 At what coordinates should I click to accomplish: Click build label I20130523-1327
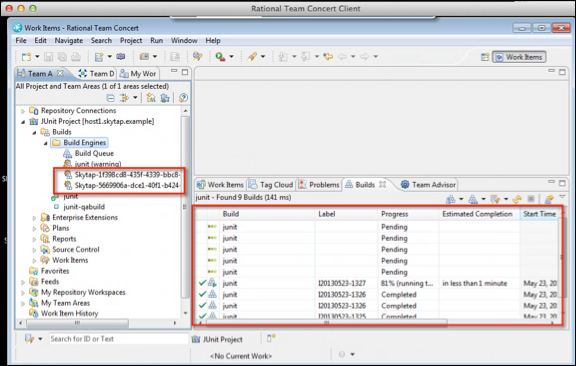[x=342, y=283]
